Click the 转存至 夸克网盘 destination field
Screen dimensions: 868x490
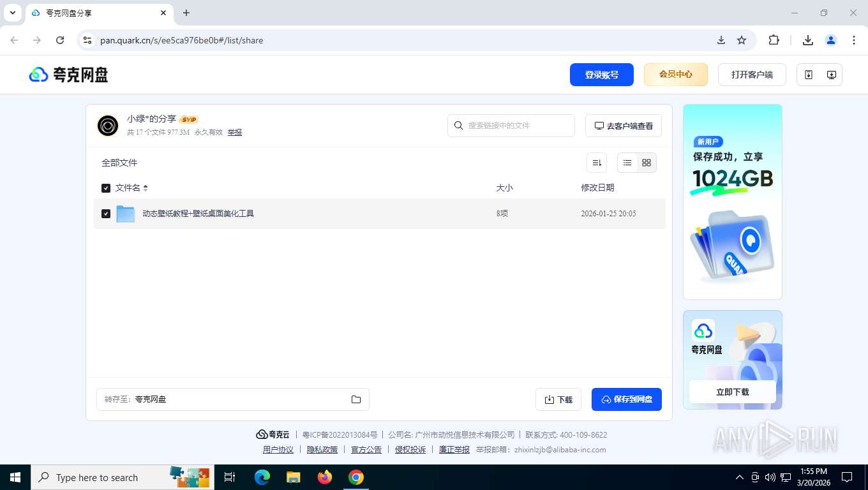click(x=233, y=399)
